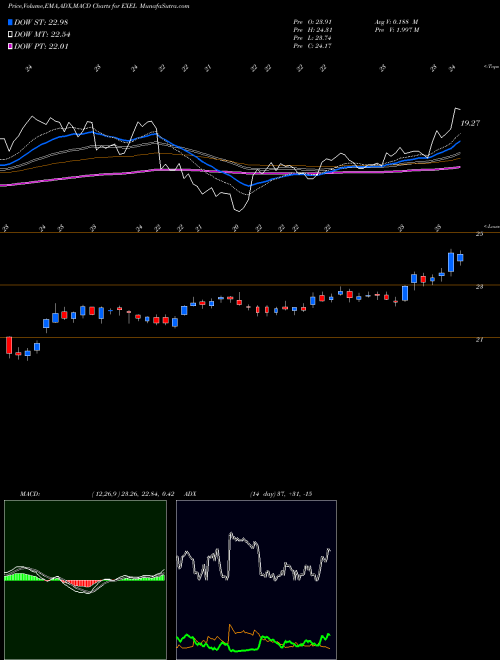Click the 21 price axis label
Image resolution: width=500 pixels, height=660 pixels.
point(479,340)
